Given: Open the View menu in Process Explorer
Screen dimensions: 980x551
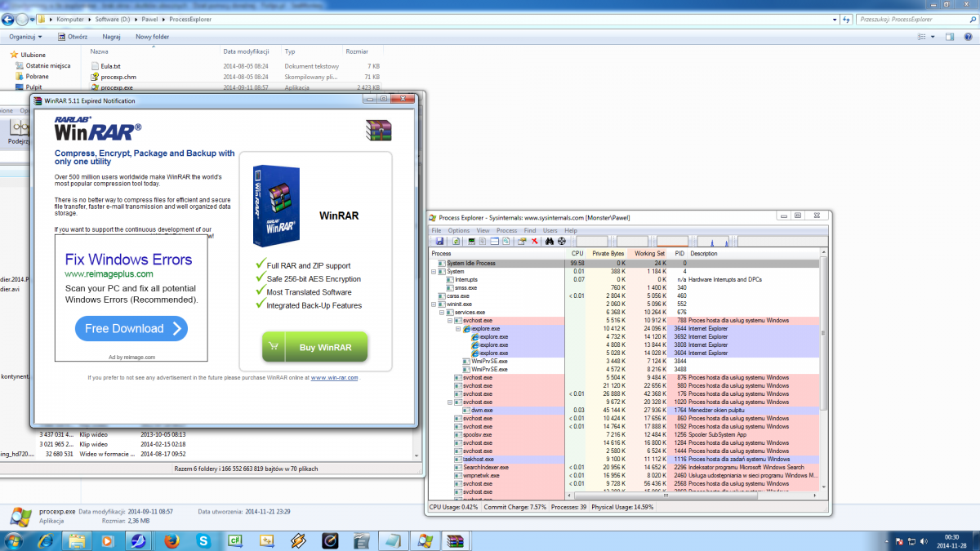Looking at the screenshot, I should [x=483, y=231].
